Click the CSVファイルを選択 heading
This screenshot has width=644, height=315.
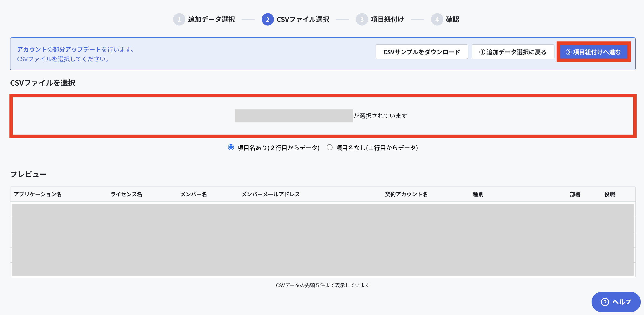pos(42,83)
